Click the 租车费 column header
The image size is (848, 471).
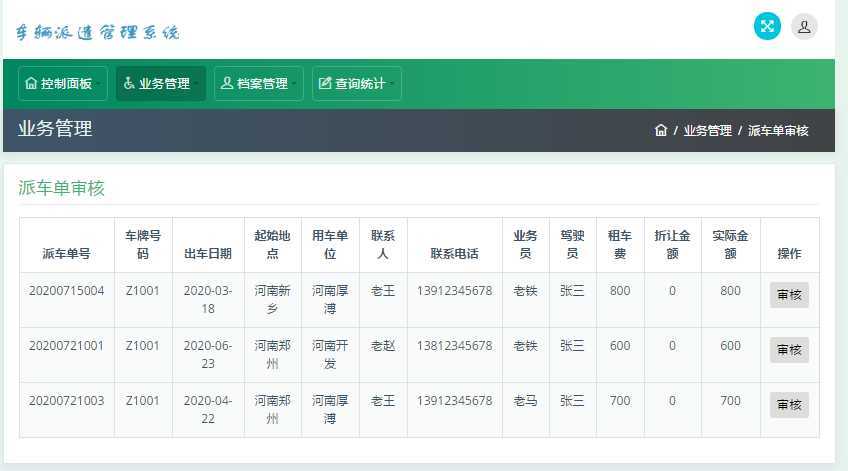[x=620, y=244]
